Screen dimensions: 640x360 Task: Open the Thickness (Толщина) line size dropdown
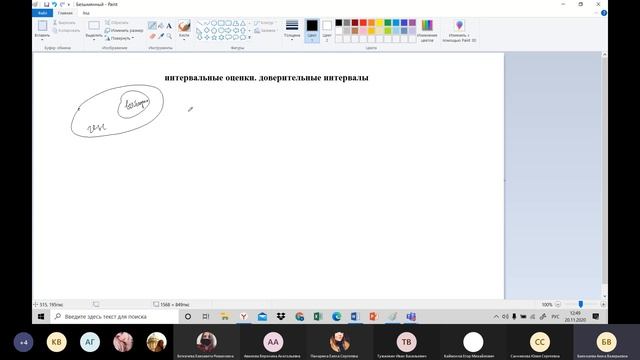pyautogui.click(x=292, y=30)
